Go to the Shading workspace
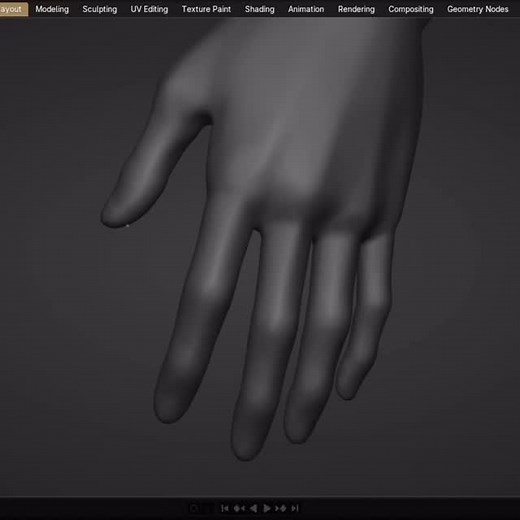The image size is (520, 520). (260, 9)
